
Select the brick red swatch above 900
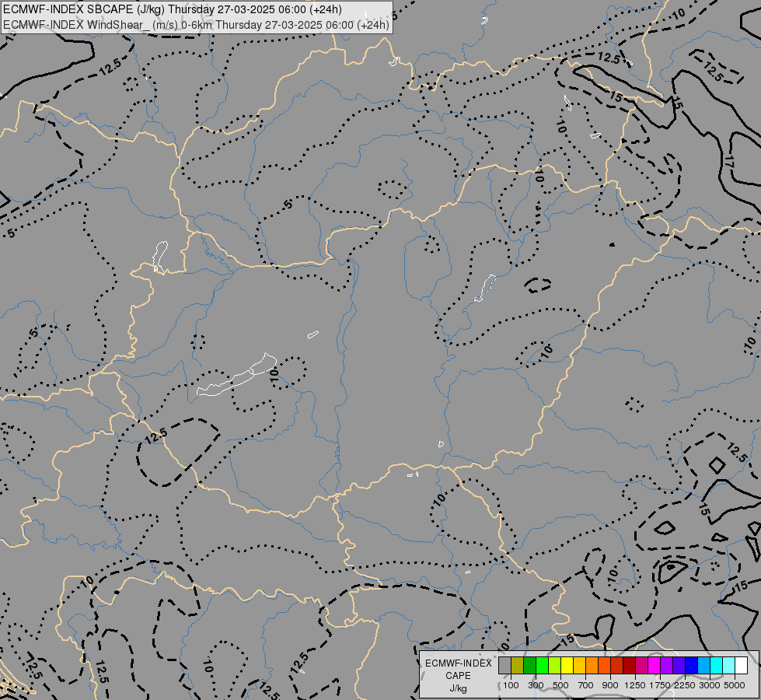click(x=617, y=666)
